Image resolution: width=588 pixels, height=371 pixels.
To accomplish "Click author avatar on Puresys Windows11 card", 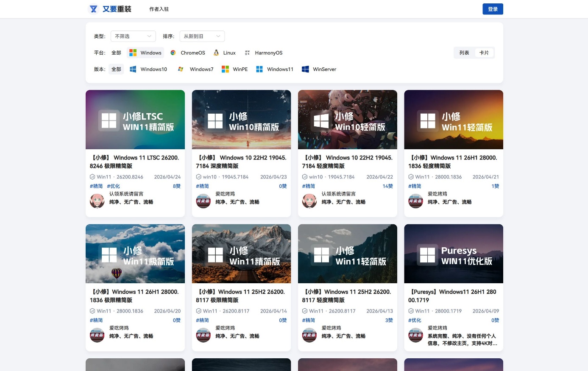I will click(x=415, y=335).
